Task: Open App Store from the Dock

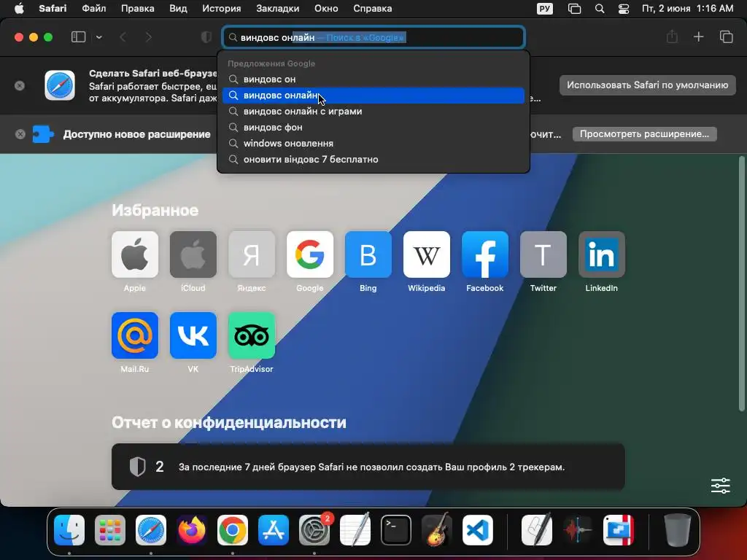Action: click(274, 530)
